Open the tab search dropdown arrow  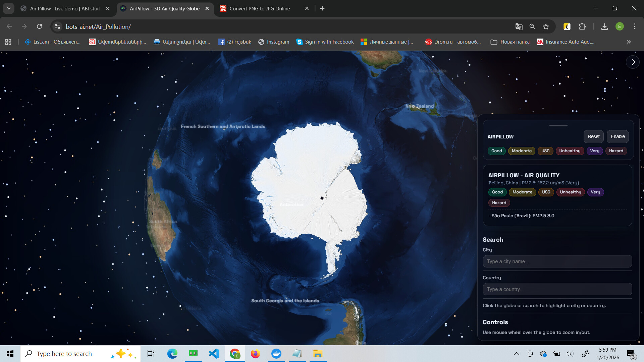click(9, 8)
